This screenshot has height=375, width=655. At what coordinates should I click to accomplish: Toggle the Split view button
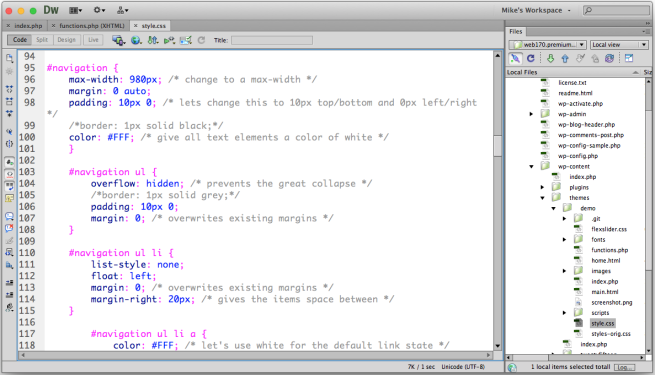point(42,40)
